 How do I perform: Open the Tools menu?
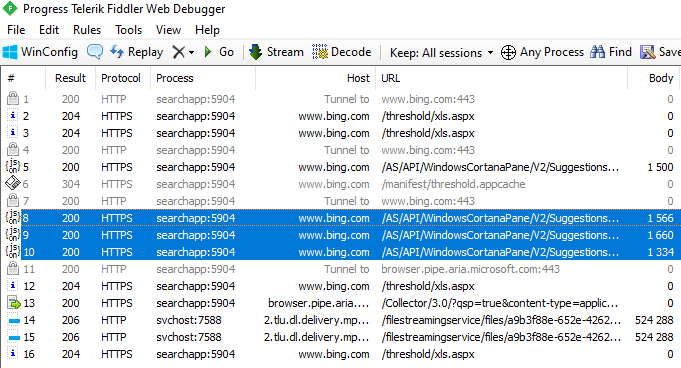[x=128, y=30]
